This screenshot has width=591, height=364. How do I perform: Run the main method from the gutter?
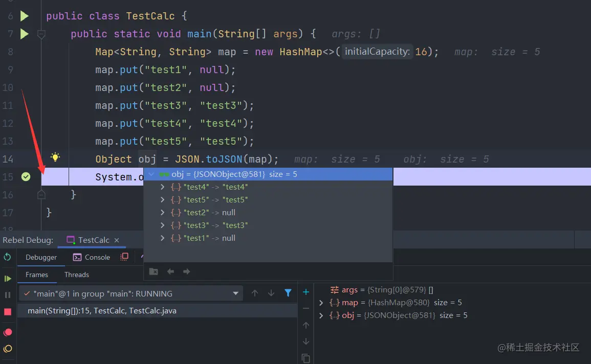pos(25,34)
